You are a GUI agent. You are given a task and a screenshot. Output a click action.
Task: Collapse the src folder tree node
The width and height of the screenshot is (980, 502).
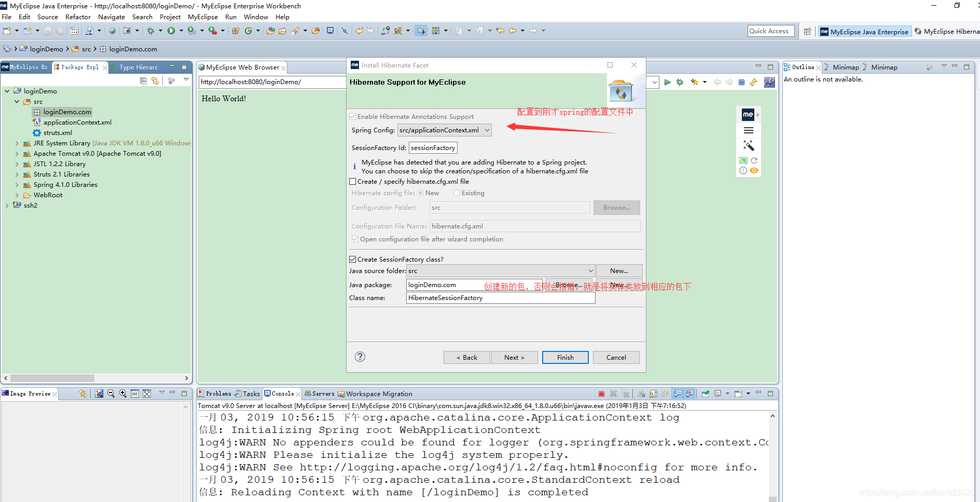(x=17, y=102)
